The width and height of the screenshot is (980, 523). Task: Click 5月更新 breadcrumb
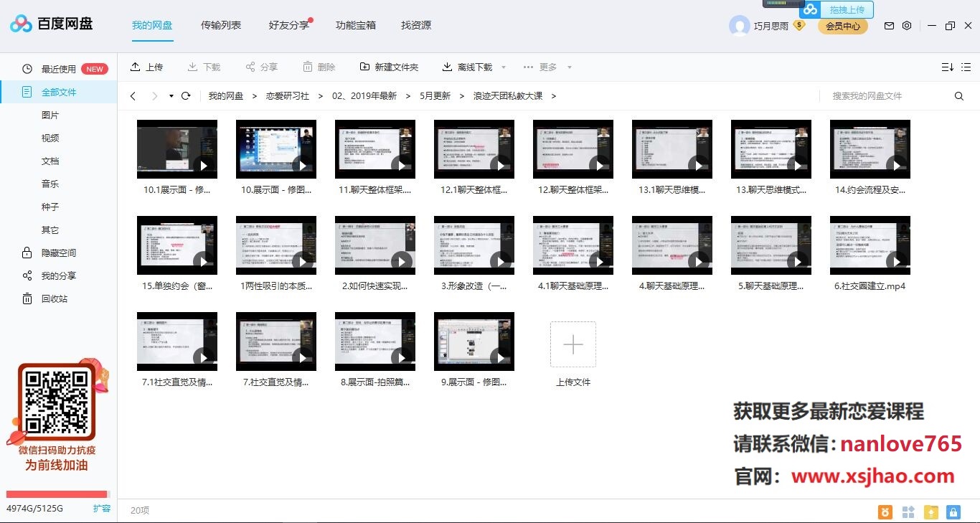pyautogui.click(x=435, y=96)
